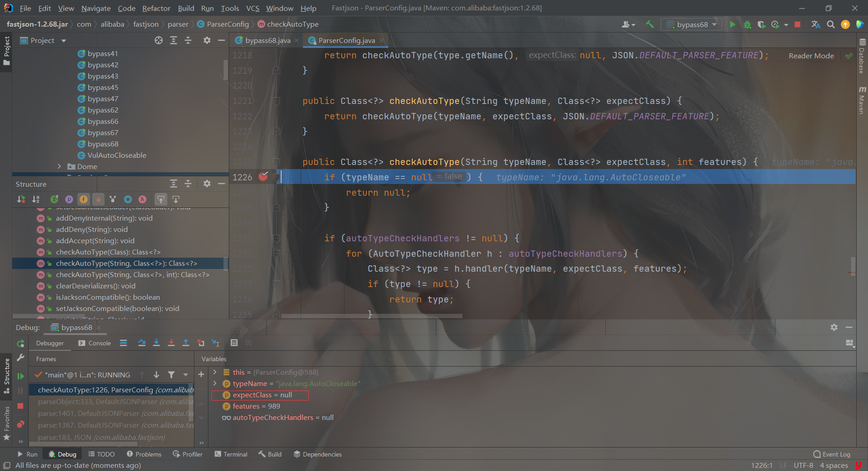Open the Terminal tool window tab
This screenshot has height=471, width=868.
click(x=231, y=454)
